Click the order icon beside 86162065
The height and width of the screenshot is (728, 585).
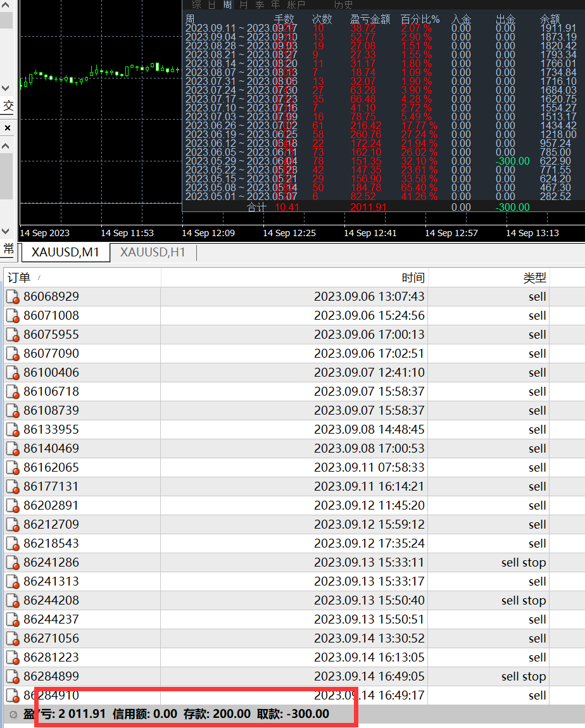pos(13,468)
